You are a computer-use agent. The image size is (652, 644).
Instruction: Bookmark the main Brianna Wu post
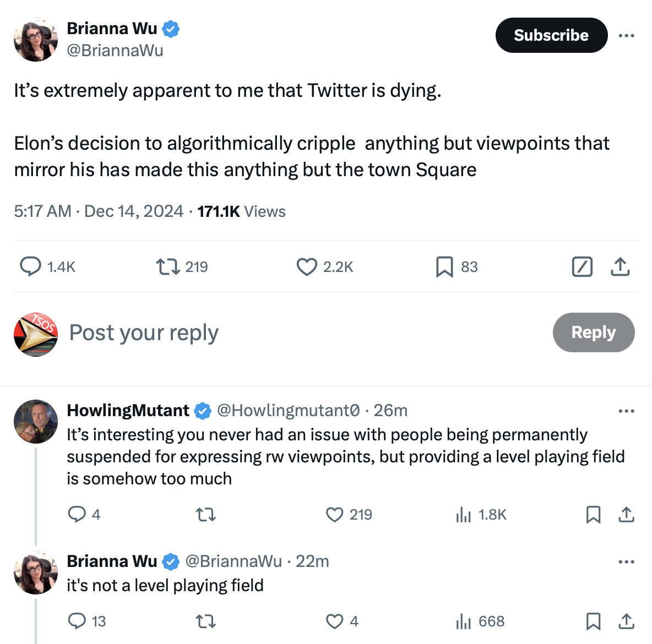click(x=444, y=267)
